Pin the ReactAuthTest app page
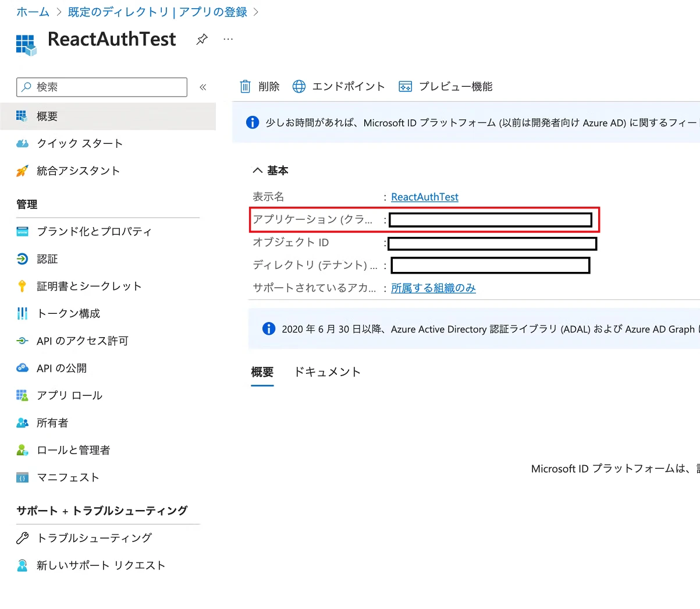Screen dimensions: 700x609 click(202, 39)
